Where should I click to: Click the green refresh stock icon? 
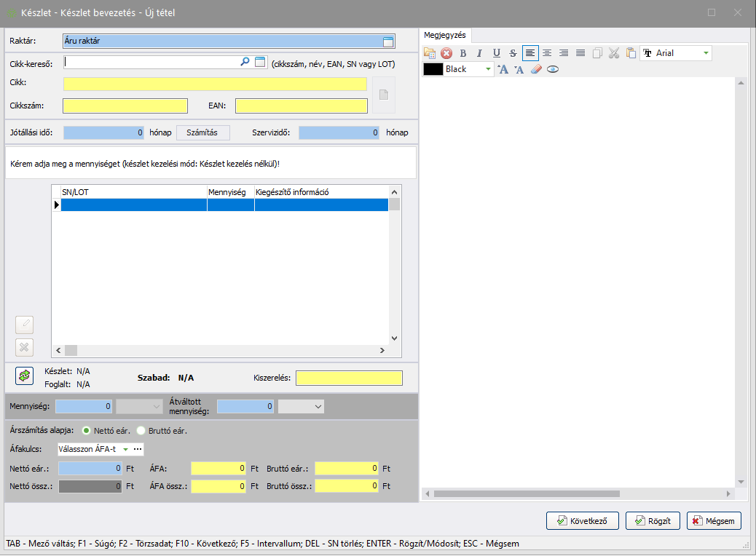click(x=25, y=376)
